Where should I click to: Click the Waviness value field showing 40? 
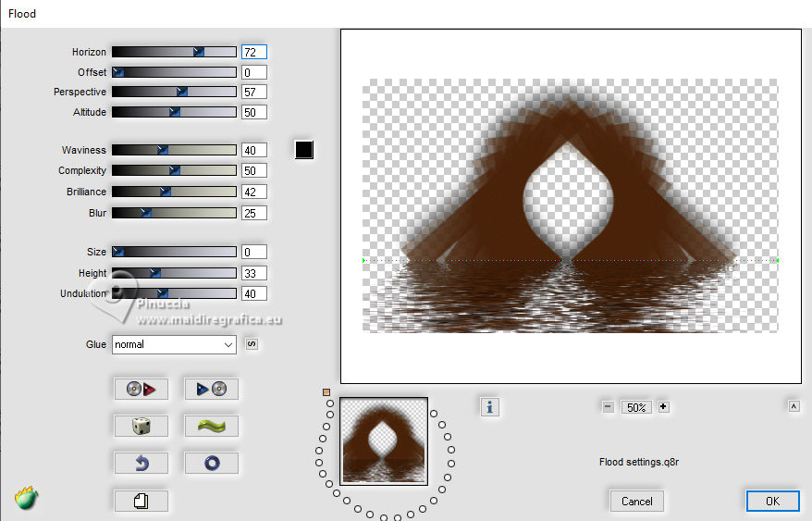[254, 150]
